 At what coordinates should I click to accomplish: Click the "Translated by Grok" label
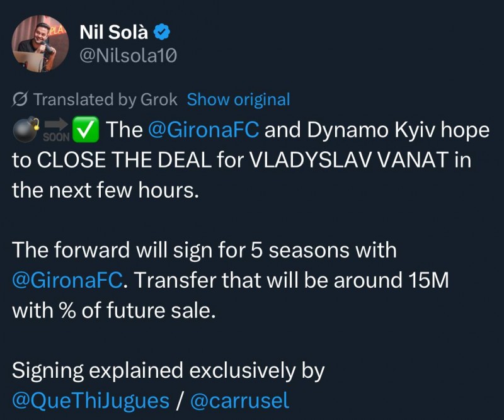click(x=105, y=99)
